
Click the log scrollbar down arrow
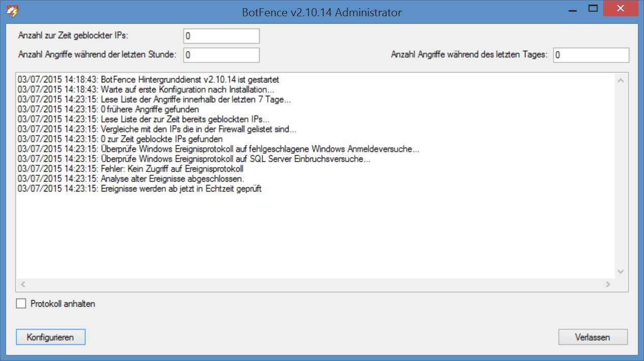coord(620,272)
